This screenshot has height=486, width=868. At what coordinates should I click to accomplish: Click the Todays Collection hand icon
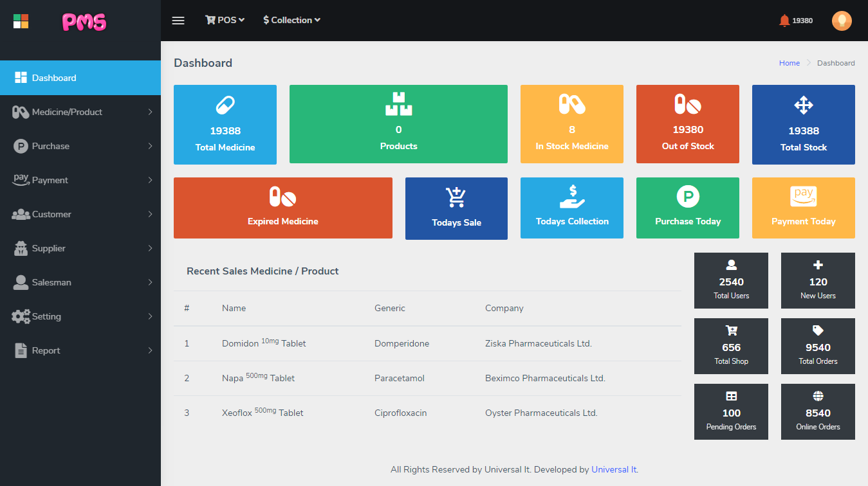point(571,196)
